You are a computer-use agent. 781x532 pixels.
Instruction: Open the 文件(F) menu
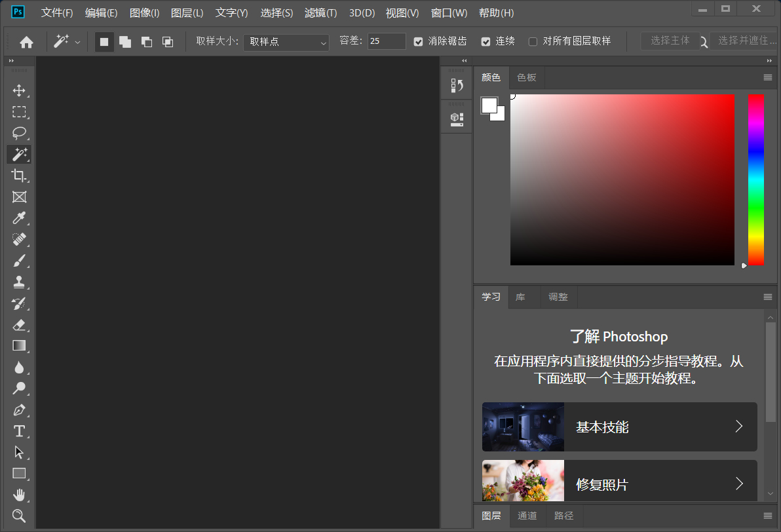57,13
